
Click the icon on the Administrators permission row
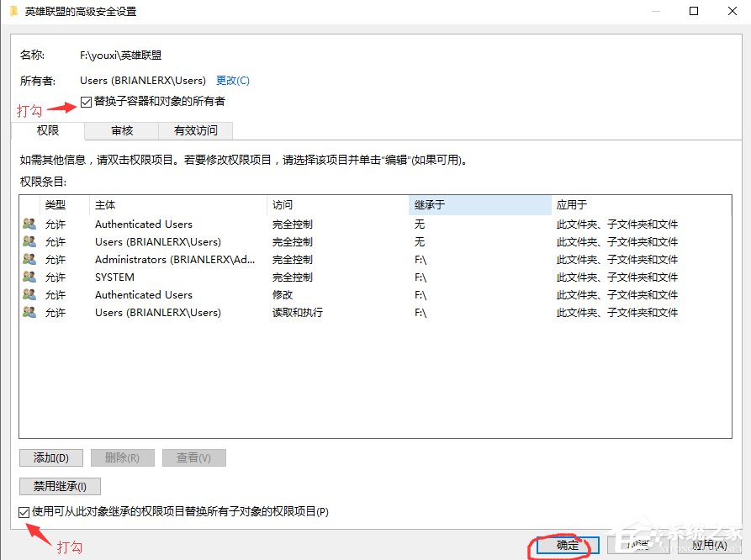coord(27,260)
